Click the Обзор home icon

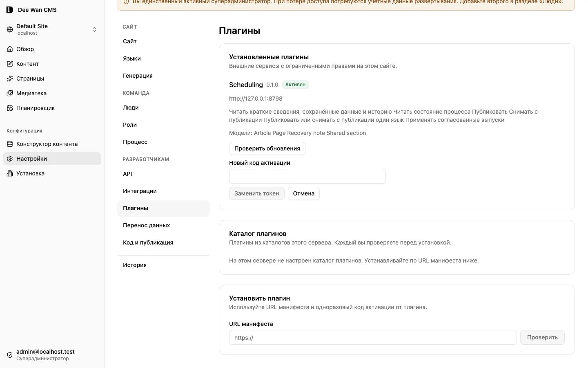(x=10, y=49)
